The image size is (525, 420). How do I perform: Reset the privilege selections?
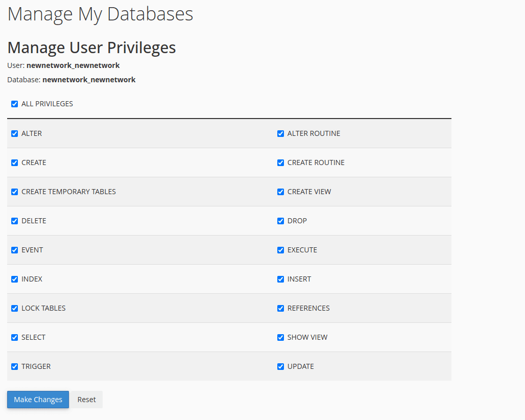point(86,400)
